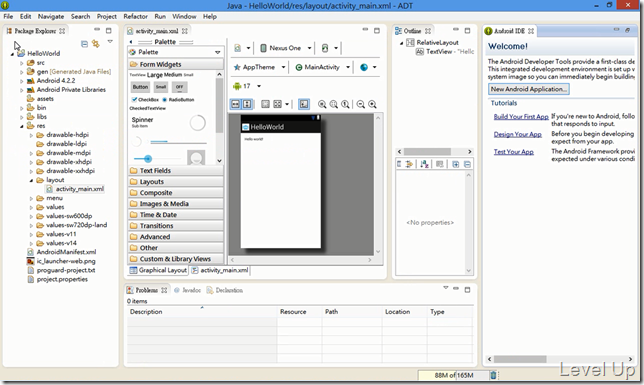
Task: Switch to the Graphical Layout tab
Action: pos(158,270)
